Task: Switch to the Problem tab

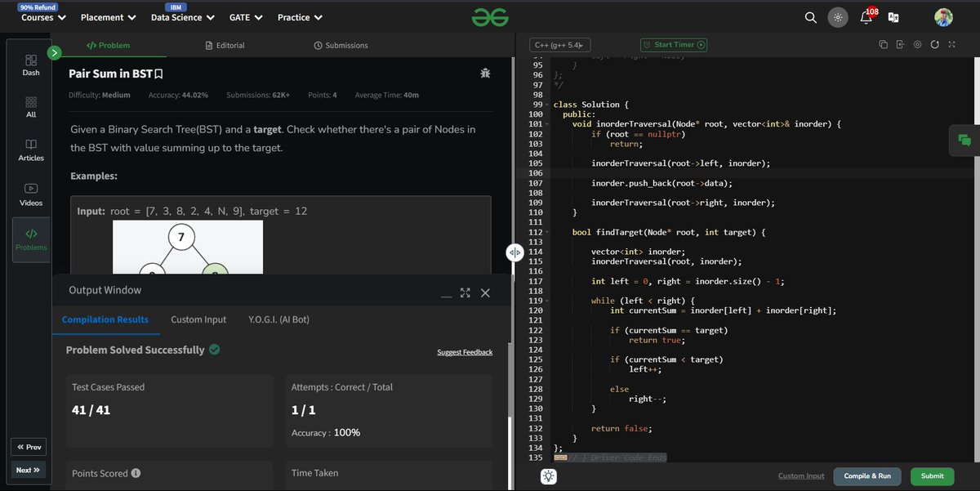Action: click(108, 46)
